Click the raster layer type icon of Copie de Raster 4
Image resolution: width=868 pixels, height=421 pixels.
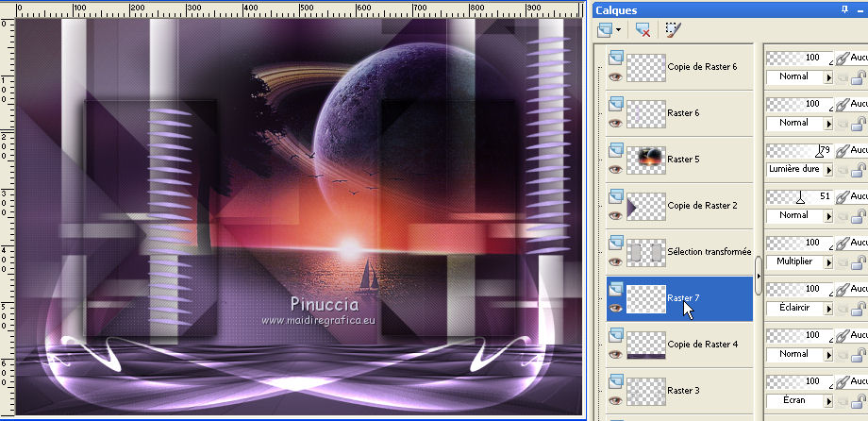[x=615, y=334]
